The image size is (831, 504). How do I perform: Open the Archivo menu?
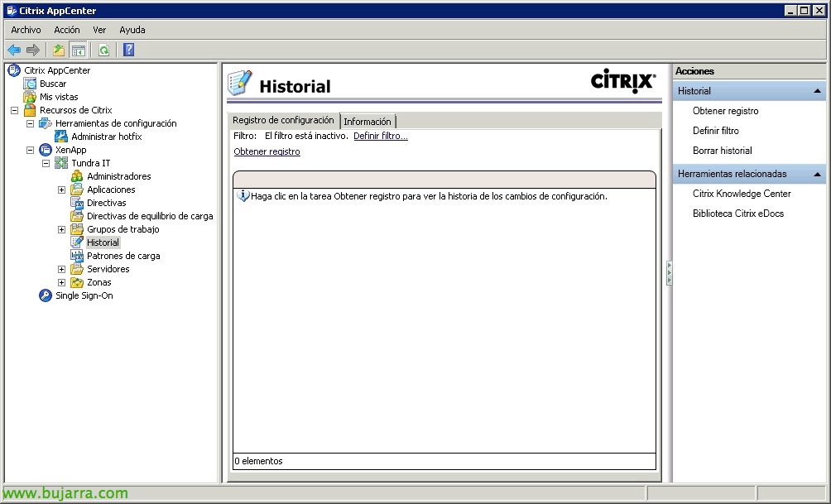click(26, 31)
